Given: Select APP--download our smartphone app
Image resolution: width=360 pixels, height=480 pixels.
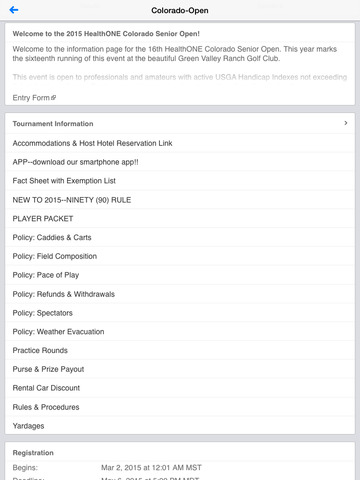Looking at the screenshot, I should [180, 162].
